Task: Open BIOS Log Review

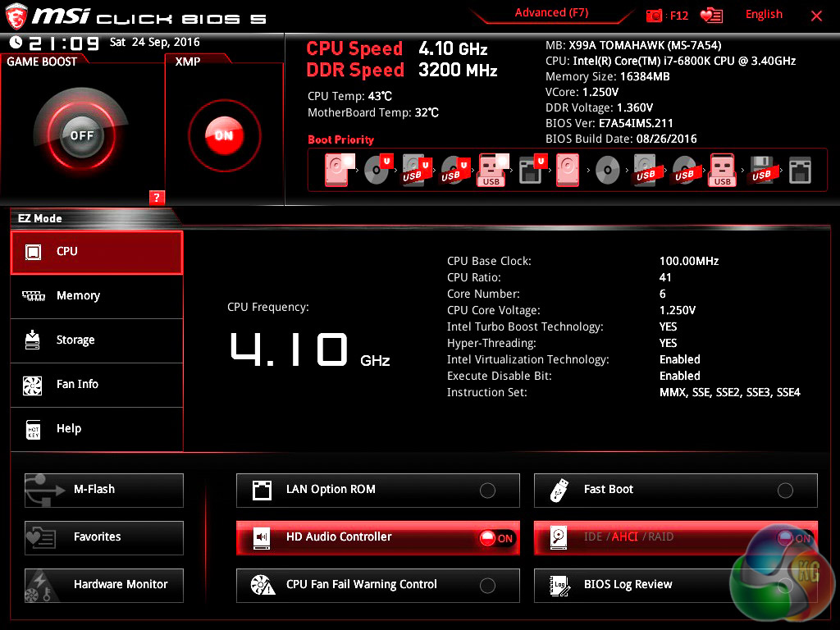Action: coord(676,585)
